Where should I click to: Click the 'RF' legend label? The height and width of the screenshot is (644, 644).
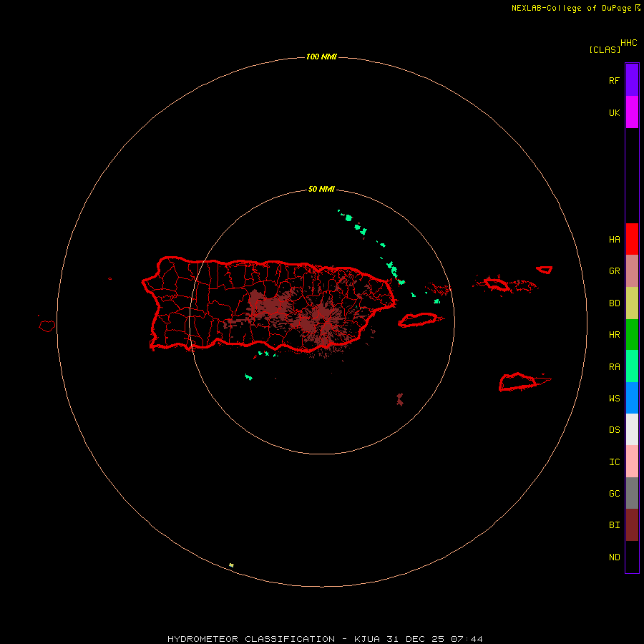tap(614, 80)
